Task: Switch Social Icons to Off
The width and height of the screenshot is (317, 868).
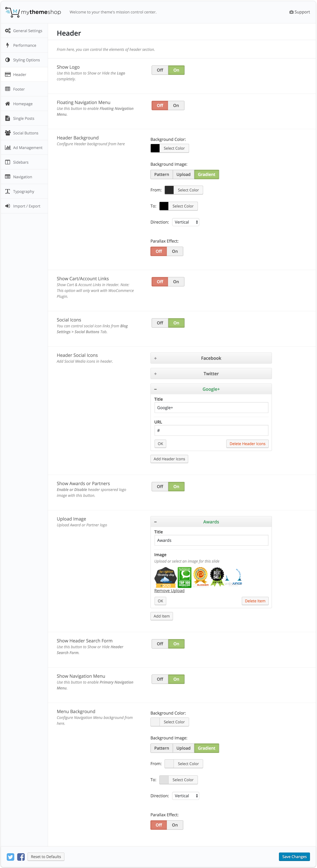Action: pyautogui.click(x=160, y=323)
